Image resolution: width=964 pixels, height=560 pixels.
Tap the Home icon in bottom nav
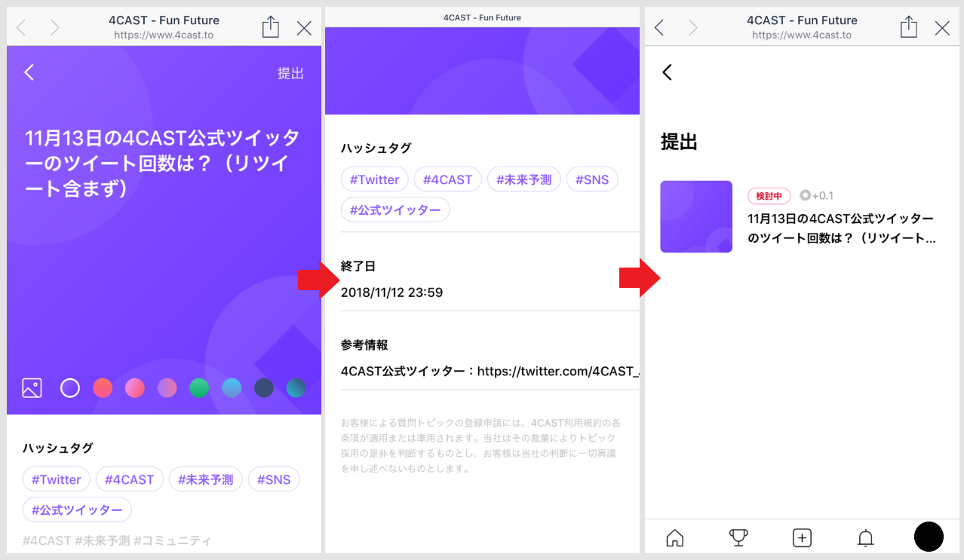[x=675, y=538]
